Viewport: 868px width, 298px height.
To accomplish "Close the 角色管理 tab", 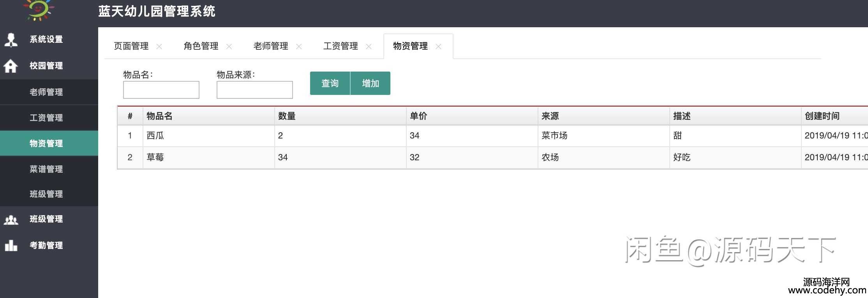I will pyautogui.click(x=229, y=46).
